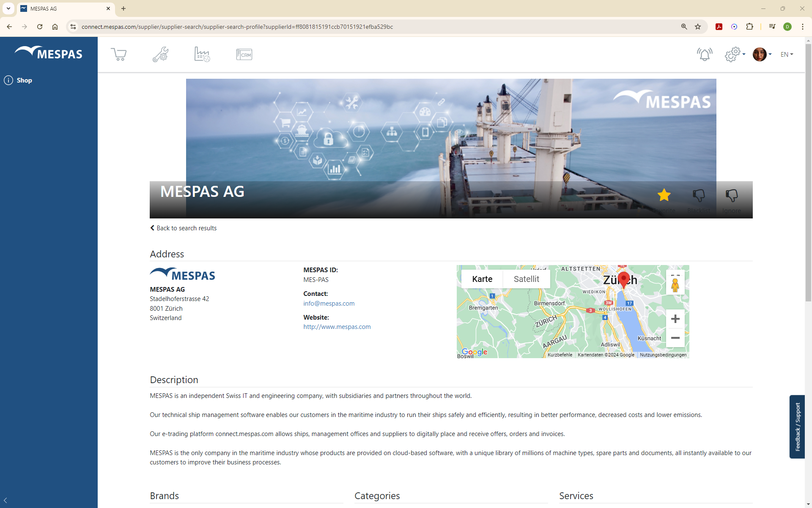The width and height of the screenshot is (812, 508).
Task: Switch map to Karte view
Action: click(x=482, y=279)
